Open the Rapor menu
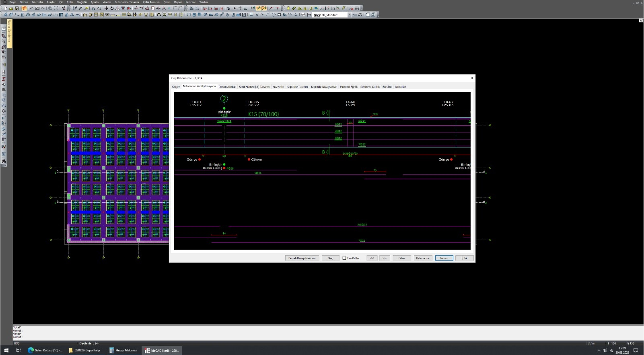The width and height of the screenshot is (644, 355). click(178, 2)
